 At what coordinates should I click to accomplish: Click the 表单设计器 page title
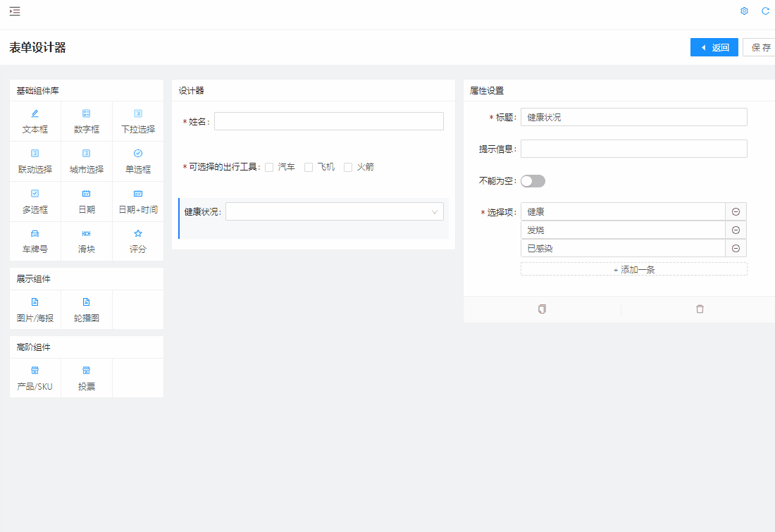pyautogui.click(x=37, y=47)
